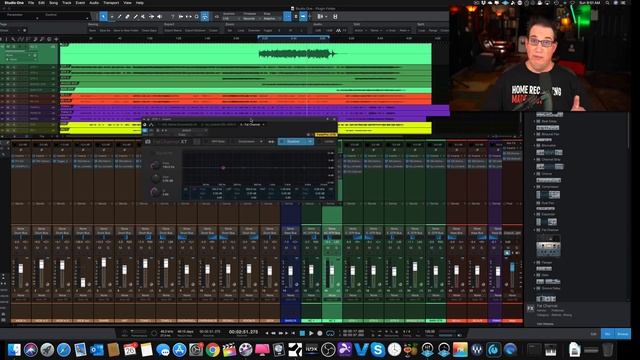Select the Paint tool
The height and width of the screenshot is (360, 640).
click(x=136, y=17)
